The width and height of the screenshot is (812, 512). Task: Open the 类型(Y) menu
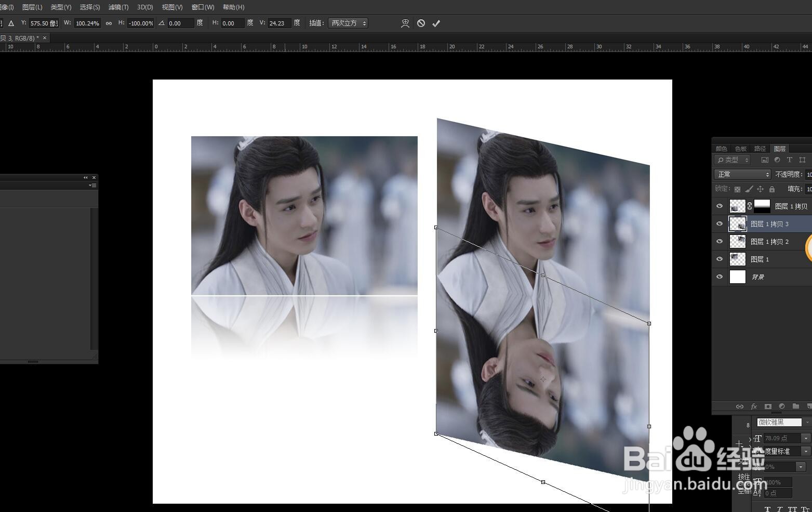coord(61,7)
